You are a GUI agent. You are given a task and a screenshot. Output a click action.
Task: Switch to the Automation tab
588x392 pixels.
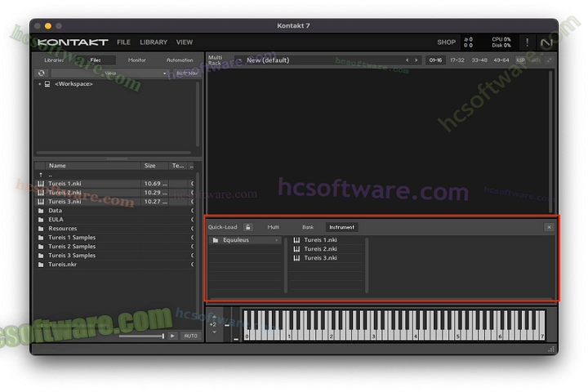180,60
